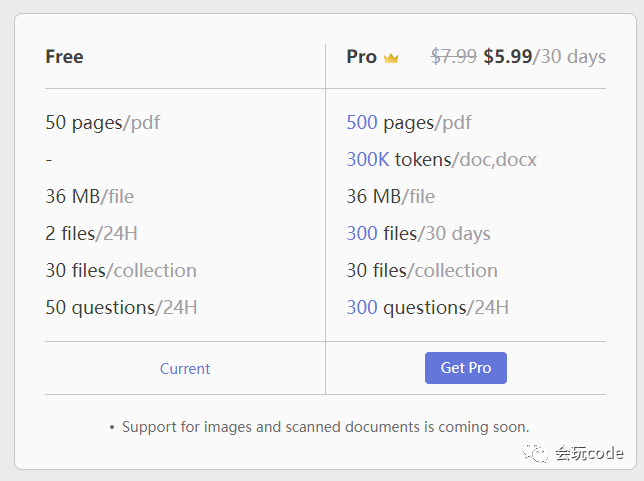Click the Get Pro button
The image size is (644, 481).
(465, 368)
